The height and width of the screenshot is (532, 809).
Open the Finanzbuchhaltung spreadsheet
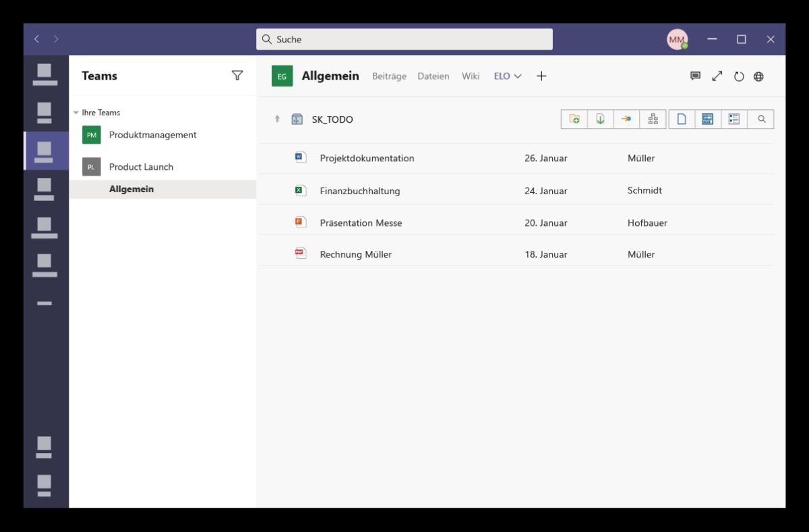point(360,191)
